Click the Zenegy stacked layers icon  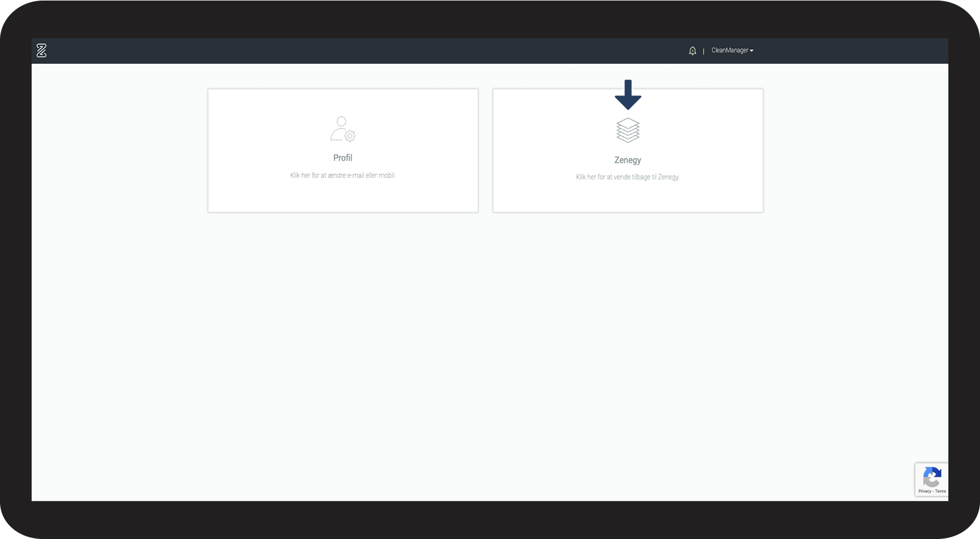pyautogui.click(x=628, y=130)
